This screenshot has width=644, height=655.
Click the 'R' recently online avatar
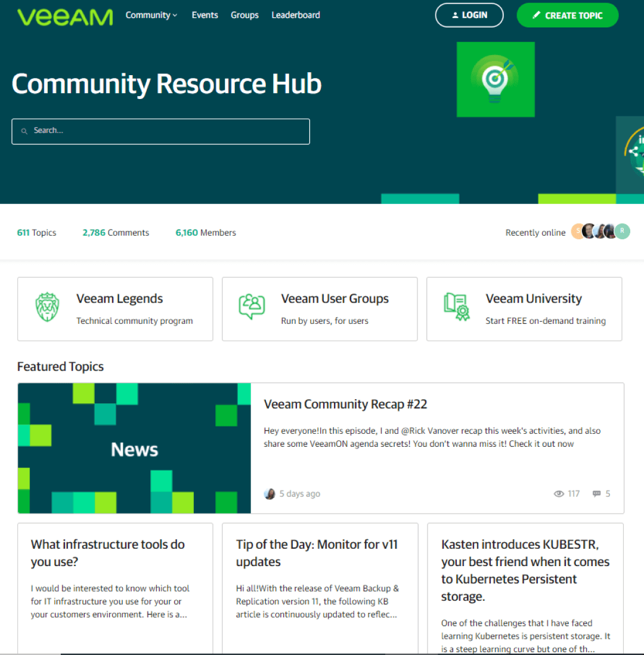tap(623, 231)
